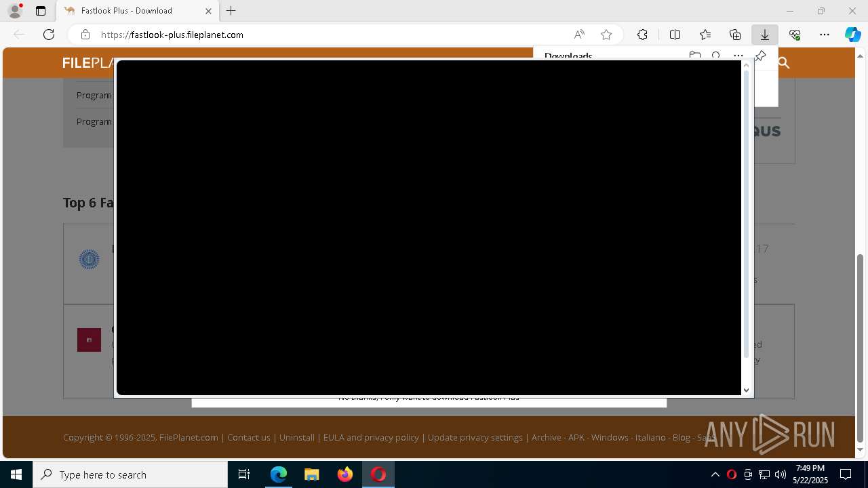Open Opera from taskbar
The width and height of the screenshot is (868, 488).
[x=378, y=474]
